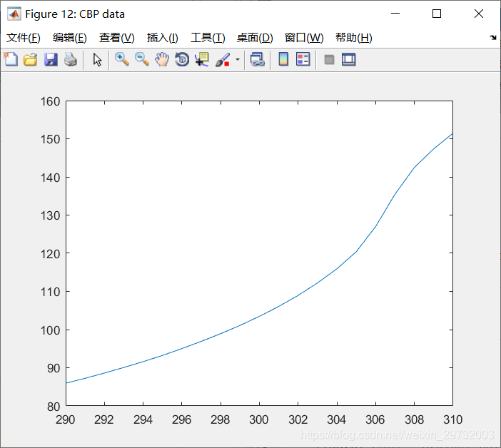Click the y-axis label 120
The height and width of the screenshot is (448, 501).
tap(50, 254)
